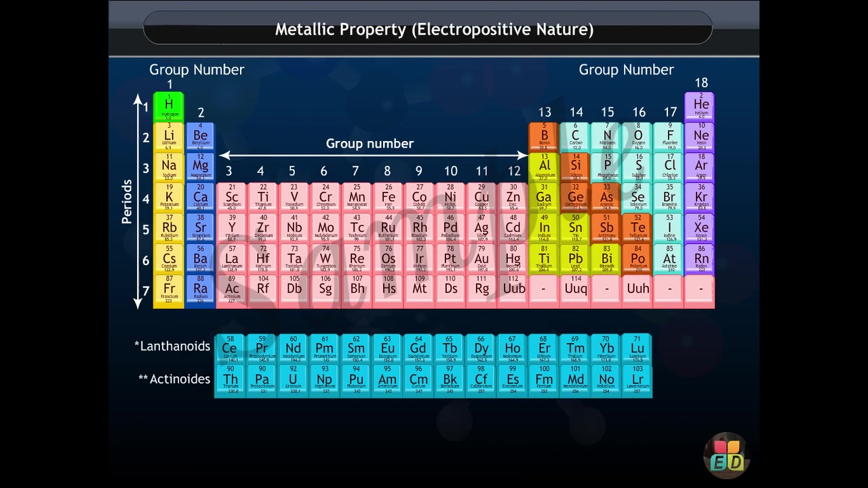This screenshot has width=868, height=488.
Task: Select the Carbon (C) tile
Action: (x=575, y=137)
